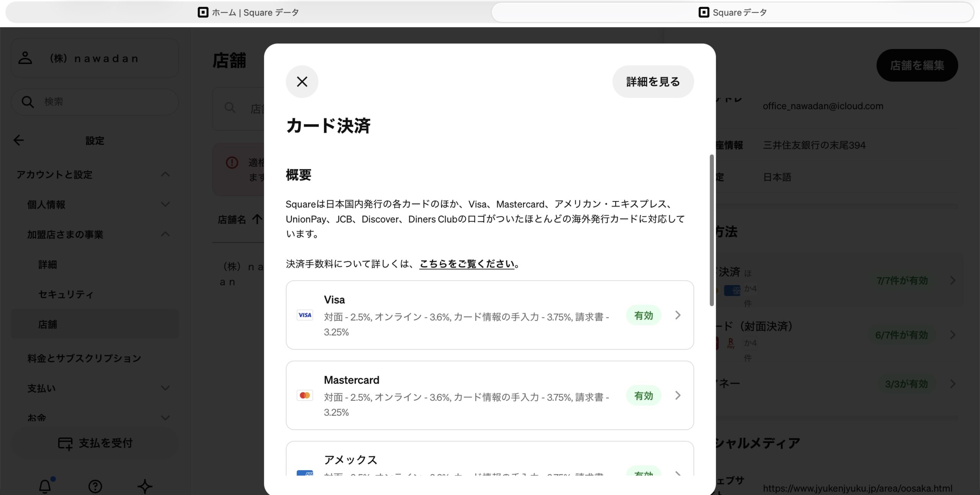Screen dimensions: 980x495
Task: Click the account profile person icon
Action: (25, 58)
